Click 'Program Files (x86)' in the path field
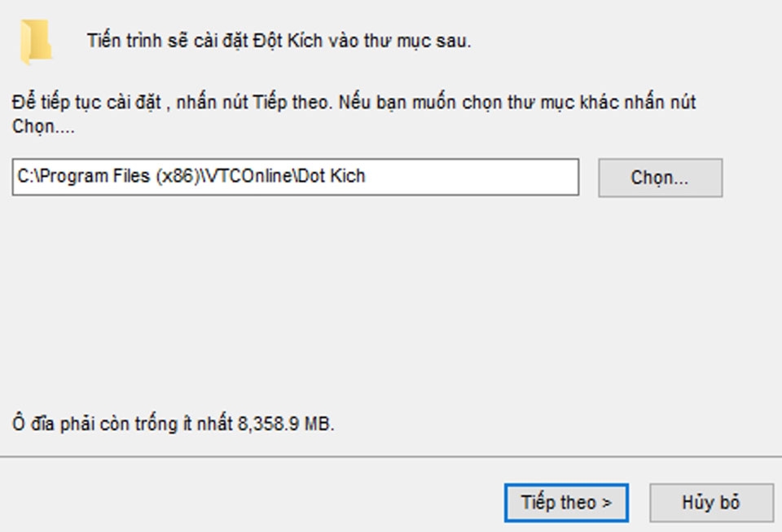 (x=120, y=177)
